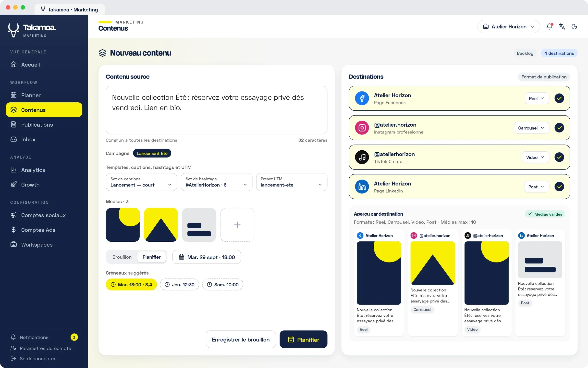This screenshot has width=588, height=368.
Task: Add a media with the plus tile
Action: 237,225
